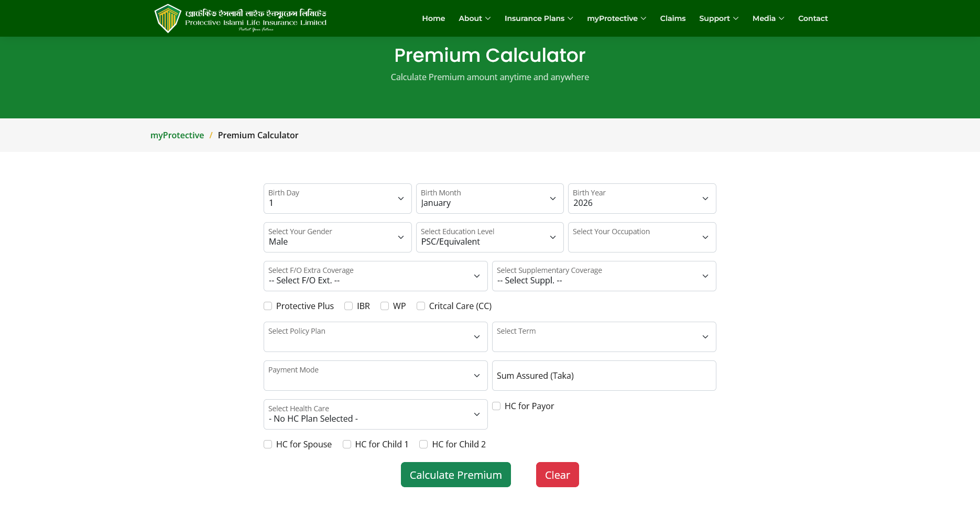Open the Payment Mode dropdown
Image resolution: width=980 pixels, height=505 pixels.
(376, 376)
